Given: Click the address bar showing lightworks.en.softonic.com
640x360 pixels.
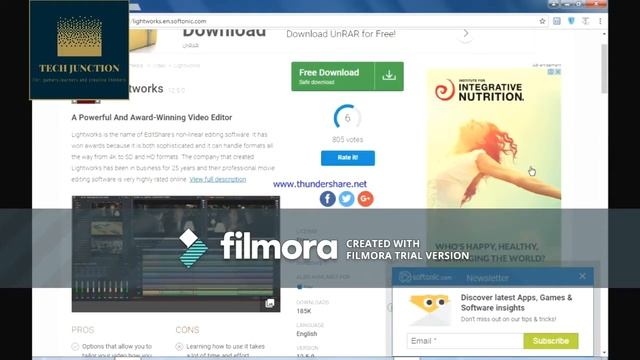Looking at the screenshot, I should [x=333, y=21].
